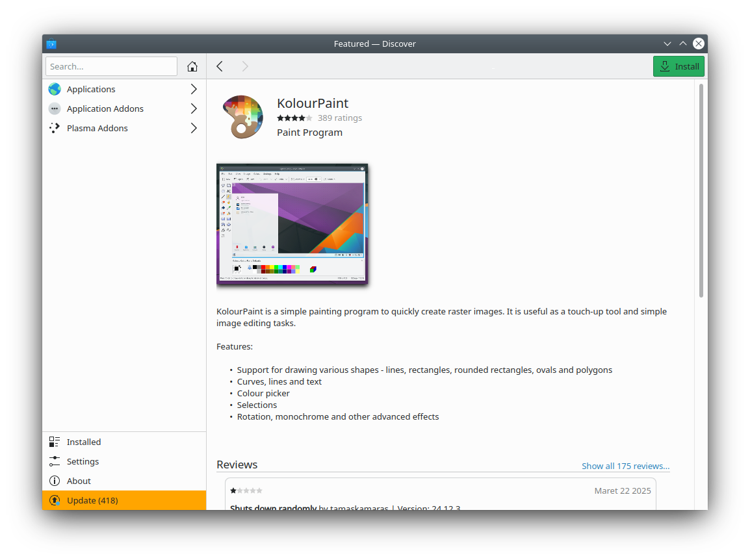
Task: Click the one-star rating in the review
Action: click(246, 490)
